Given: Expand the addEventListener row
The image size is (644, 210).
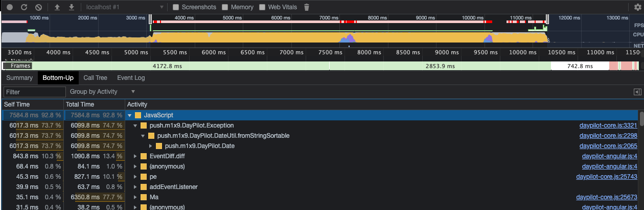Looking at the screenshot, I should click(x=135, y=187).
